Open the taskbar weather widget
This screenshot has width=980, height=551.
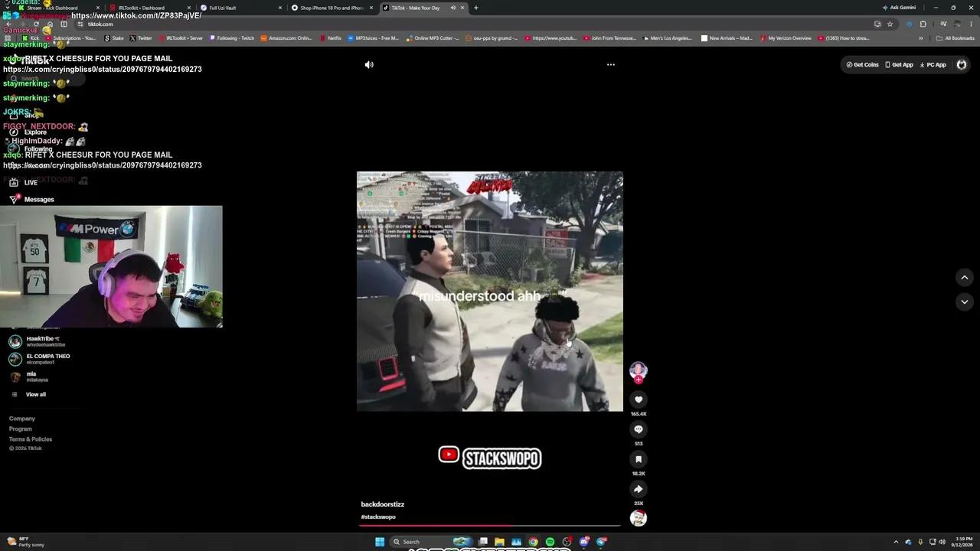point(25,542)
